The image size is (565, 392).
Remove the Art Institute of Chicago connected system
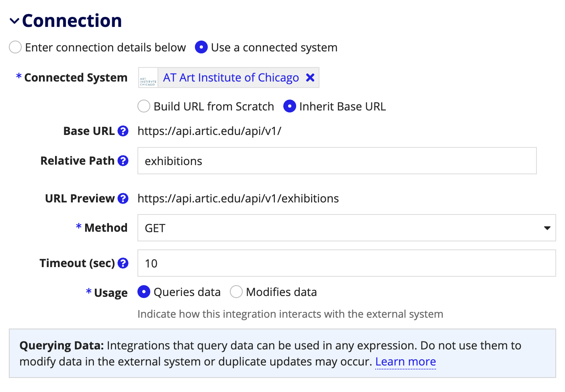(x=310, y=78)
